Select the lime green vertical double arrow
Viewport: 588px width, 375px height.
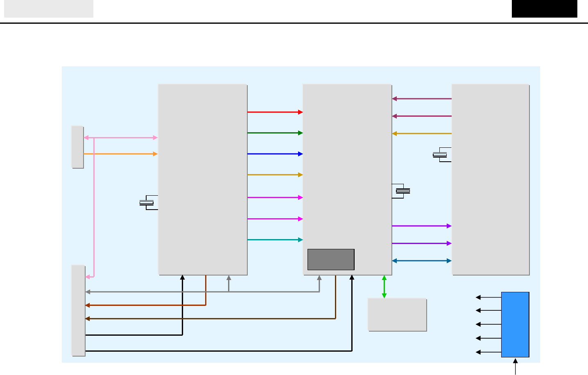click(x=384, y=287)
